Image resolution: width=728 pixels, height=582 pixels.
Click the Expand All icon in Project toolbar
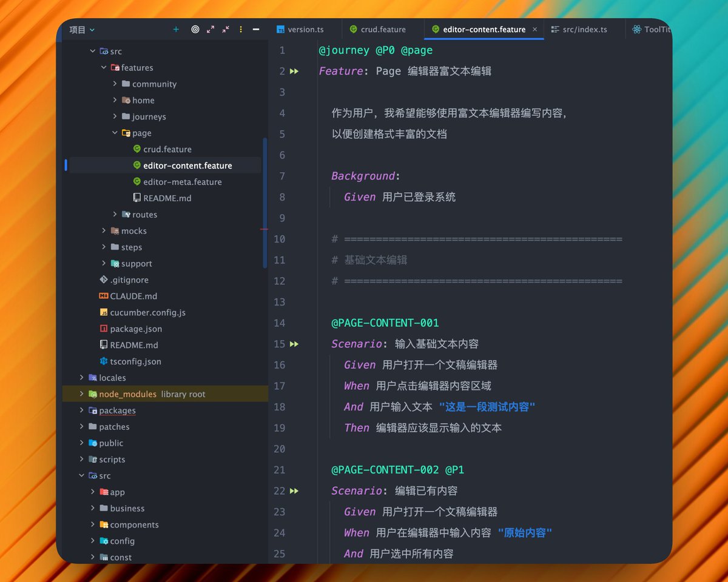(209, 28)
